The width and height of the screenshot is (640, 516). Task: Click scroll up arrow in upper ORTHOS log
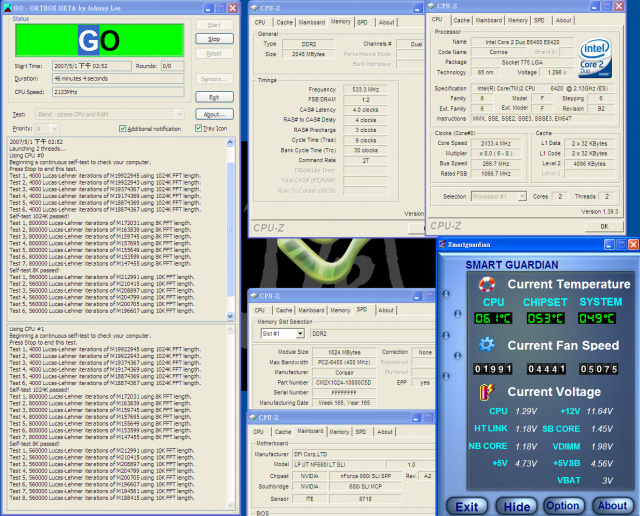[230, 142]
